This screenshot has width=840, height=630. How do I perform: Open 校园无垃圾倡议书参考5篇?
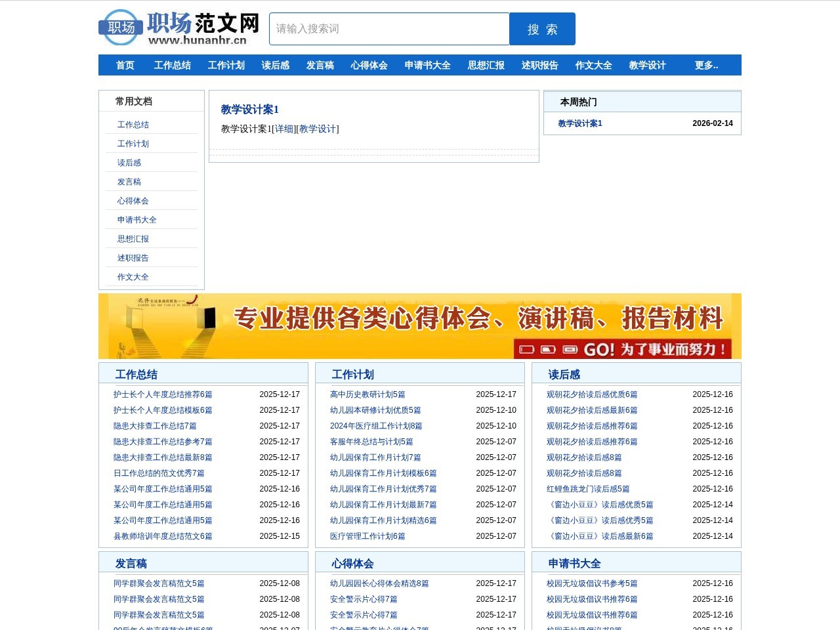tap(592, 583)
